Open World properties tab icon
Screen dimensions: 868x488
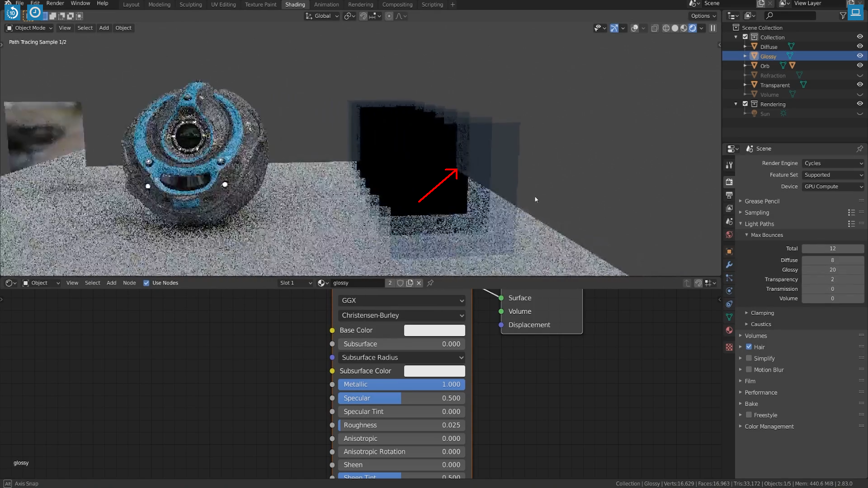click(729, 235)
